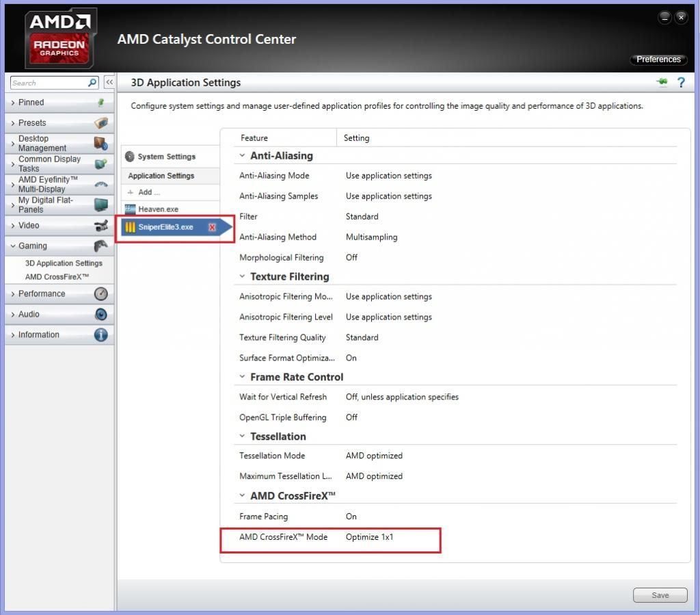
Task: Collapse the AMD CrossFireX group
Action: pyautogui.click(x=242, y=496)
